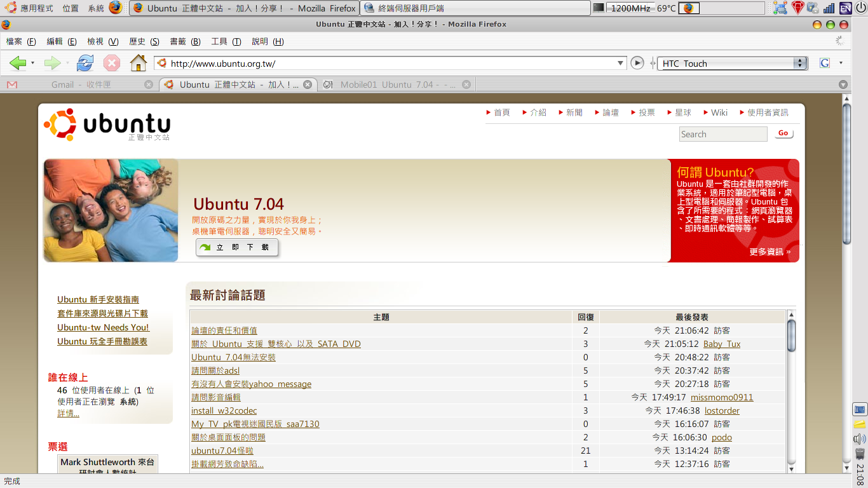
Task: Switch to 終端伺服器用戶端 taskbar window
Action: click(475, 8)
